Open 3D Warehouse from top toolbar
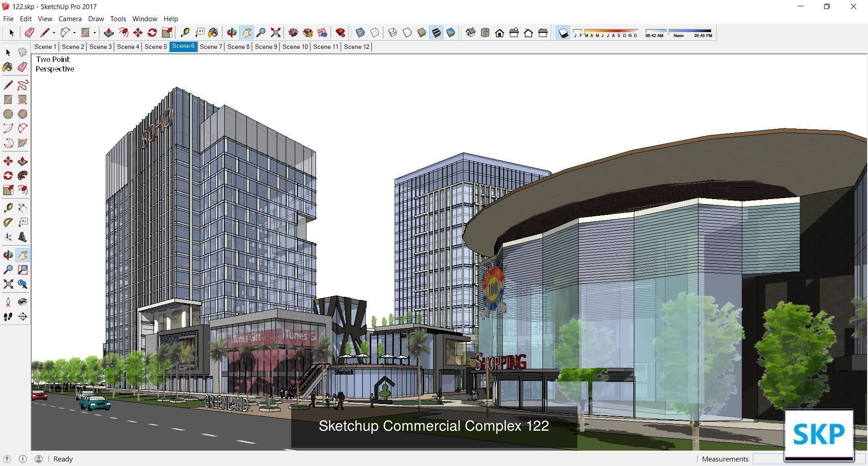The image size is (868, 466). click(293, 33)
